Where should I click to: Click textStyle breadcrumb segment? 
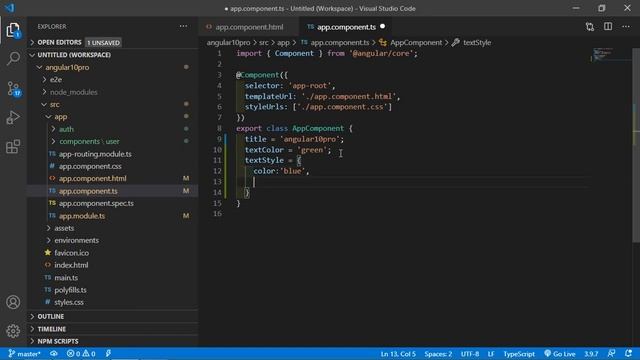click(477, 42)
